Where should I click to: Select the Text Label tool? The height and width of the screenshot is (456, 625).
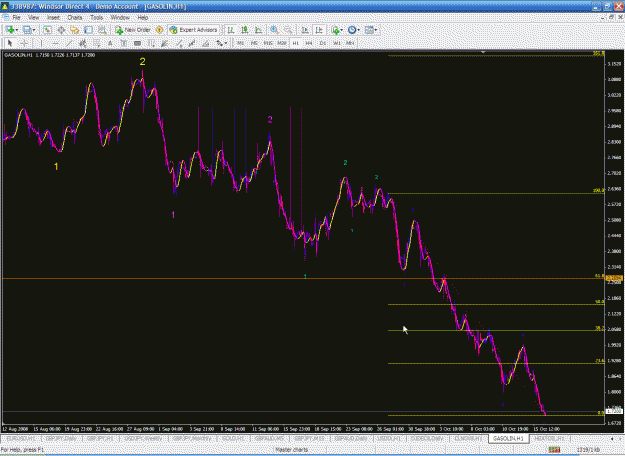click(124, 43)
